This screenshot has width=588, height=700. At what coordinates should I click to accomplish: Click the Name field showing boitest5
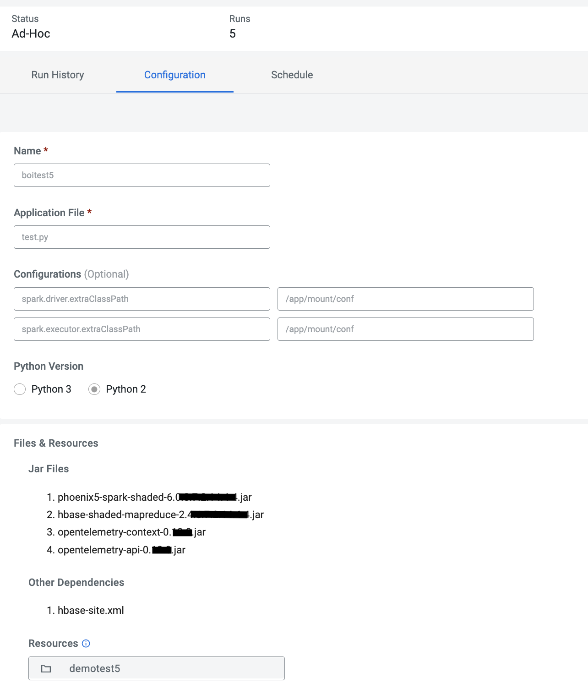click(x=142, y=175)
